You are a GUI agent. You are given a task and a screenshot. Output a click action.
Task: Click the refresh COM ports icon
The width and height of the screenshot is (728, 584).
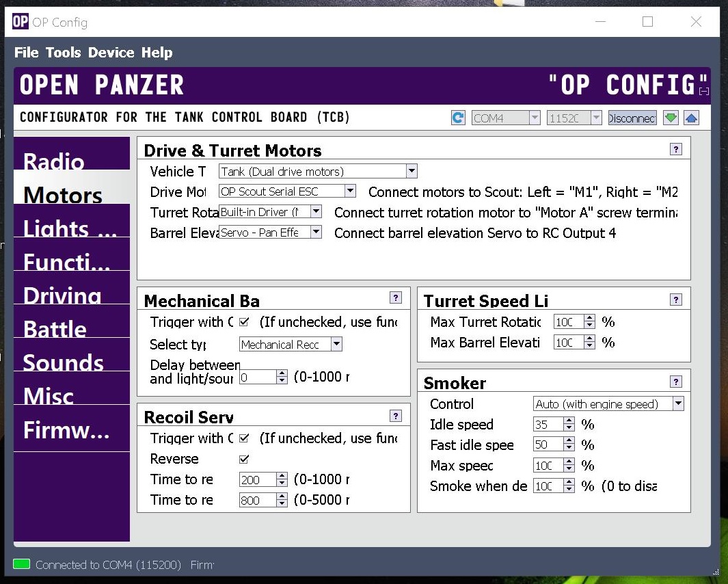tap(458, 118)
